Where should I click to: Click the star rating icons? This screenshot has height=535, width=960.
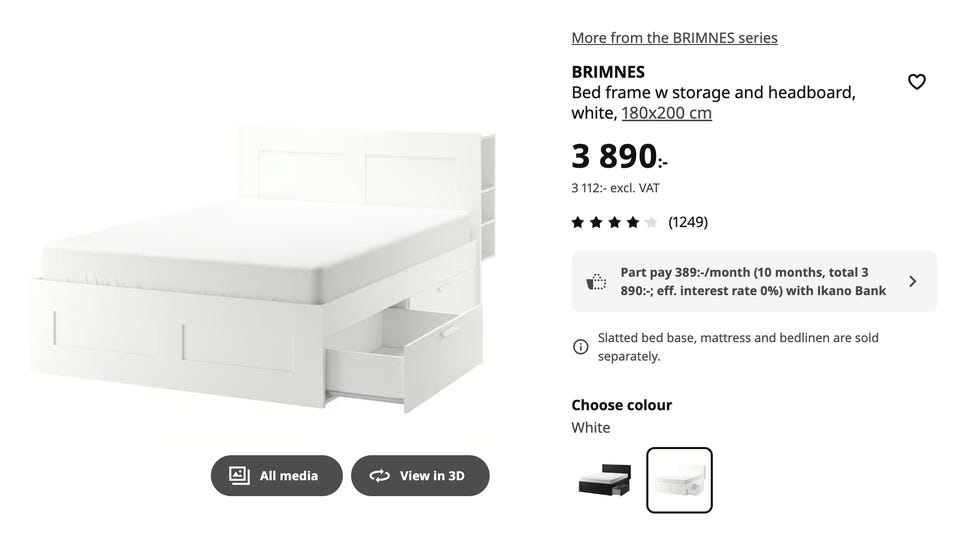point(614,222)
